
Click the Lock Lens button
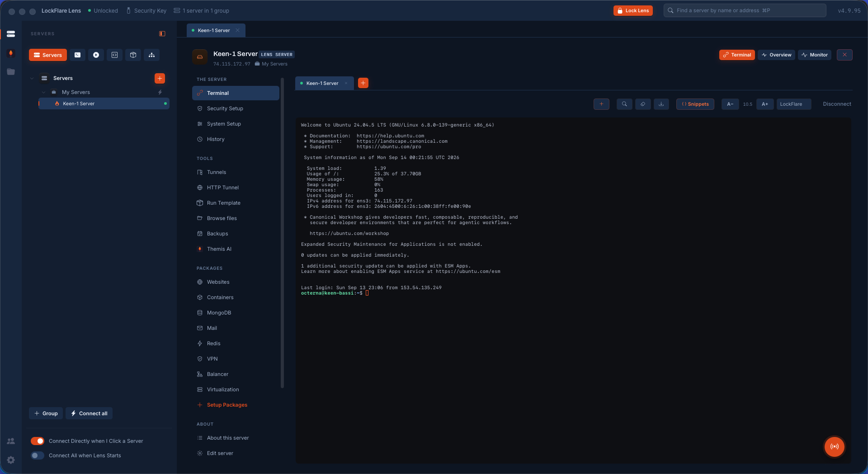point(633,11)
